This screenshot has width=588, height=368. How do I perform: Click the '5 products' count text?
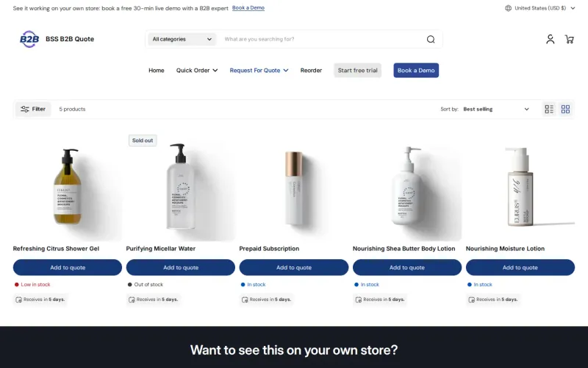(x=72, y=109)
